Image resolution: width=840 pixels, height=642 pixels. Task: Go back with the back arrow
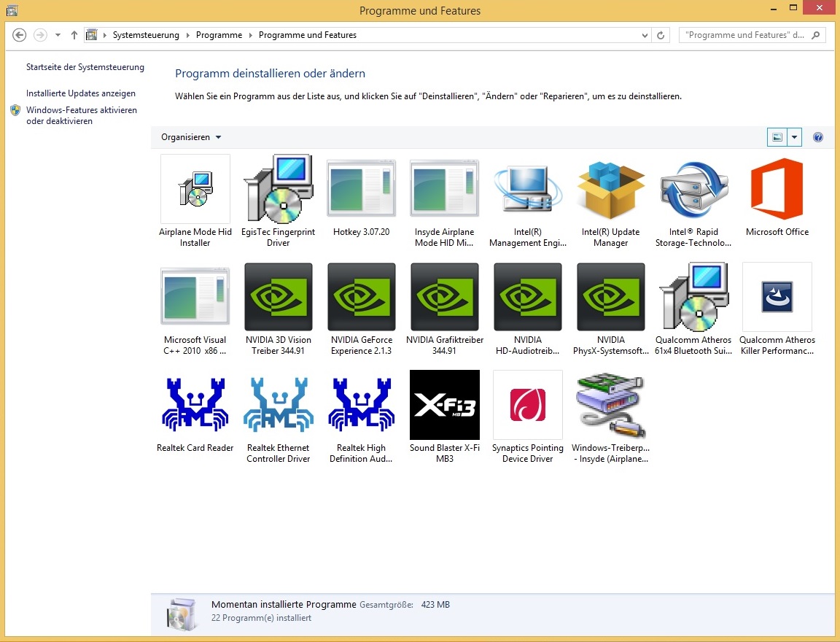click(x=19, y=35)
